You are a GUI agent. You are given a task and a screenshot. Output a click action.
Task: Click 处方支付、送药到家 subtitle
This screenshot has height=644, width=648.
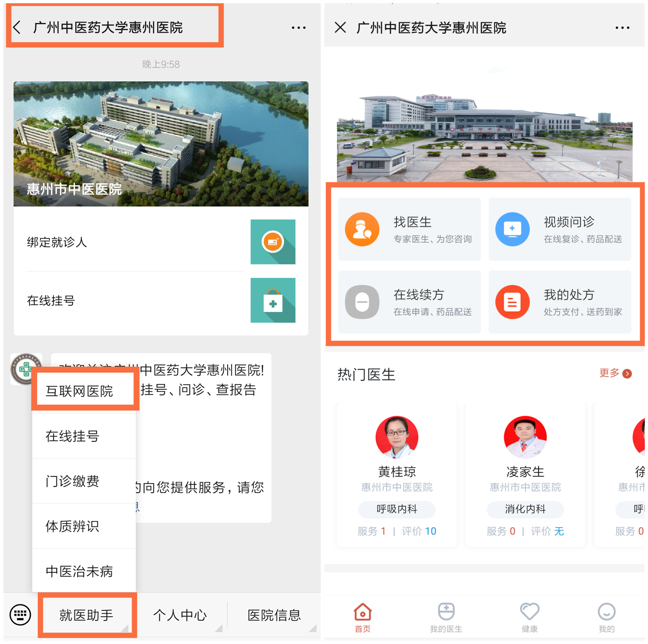(x=583, y=311)
